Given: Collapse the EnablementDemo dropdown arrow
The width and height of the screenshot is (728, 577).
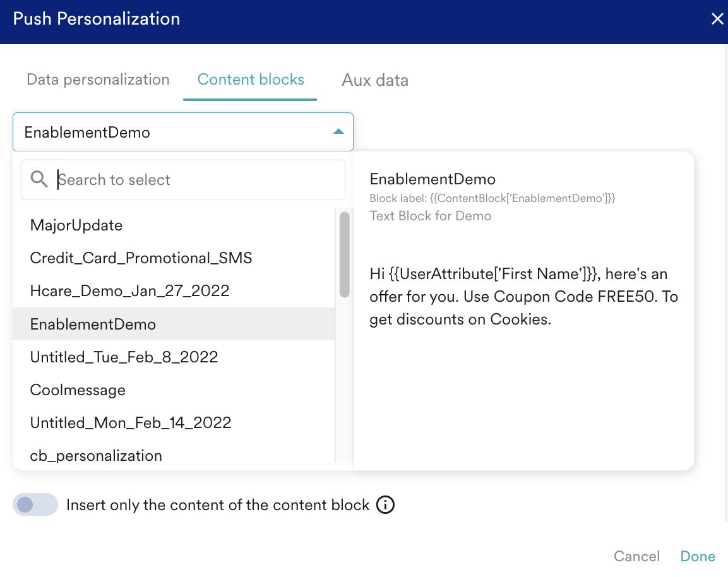Looking at the screenshot, I should 338,132.
